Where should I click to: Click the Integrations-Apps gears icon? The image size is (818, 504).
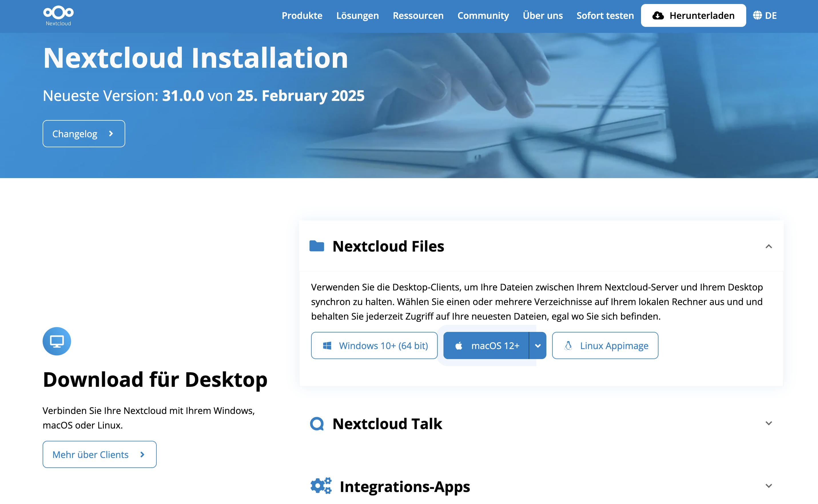[x=321, y=486]
